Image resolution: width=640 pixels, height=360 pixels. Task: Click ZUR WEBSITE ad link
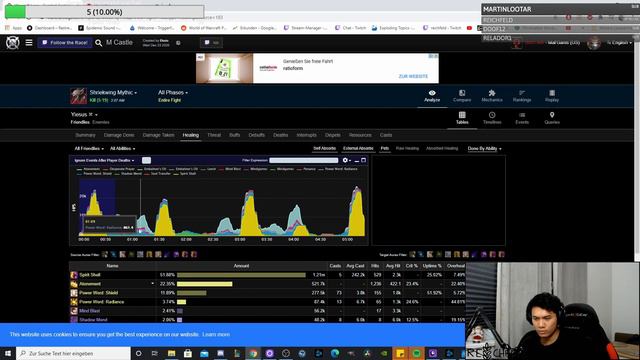point(413,76)
